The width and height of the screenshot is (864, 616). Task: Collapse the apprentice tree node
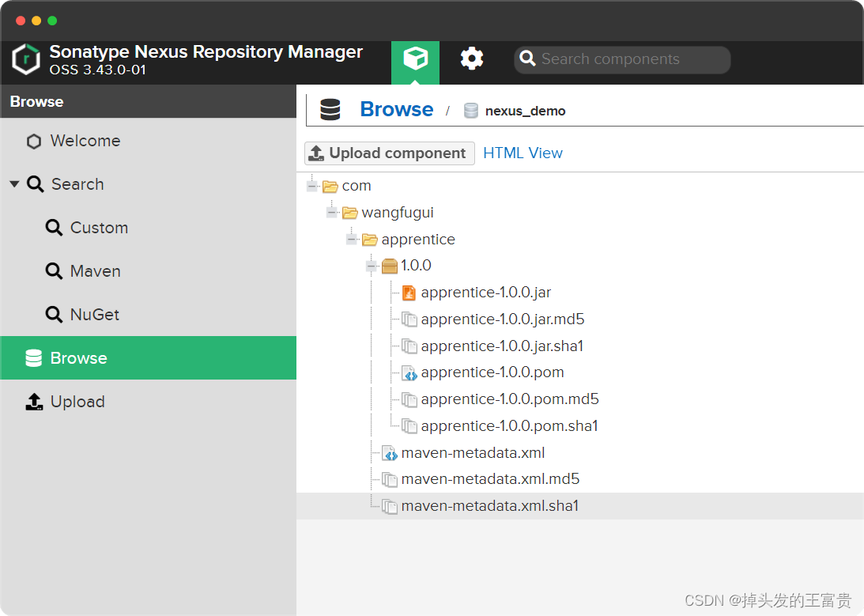click(x=352, y=239)
